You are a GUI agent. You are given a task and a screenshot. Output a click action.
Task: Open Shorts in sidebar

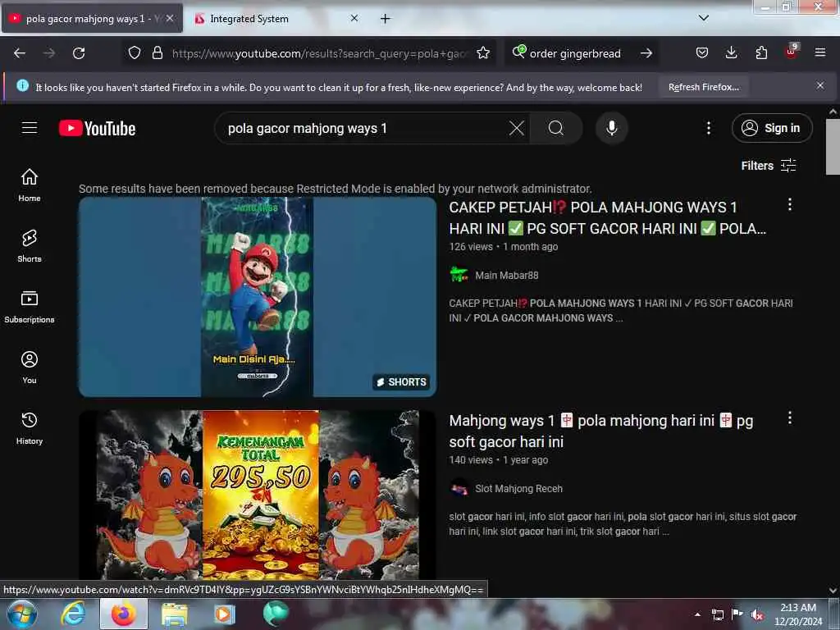coord(30,246)
